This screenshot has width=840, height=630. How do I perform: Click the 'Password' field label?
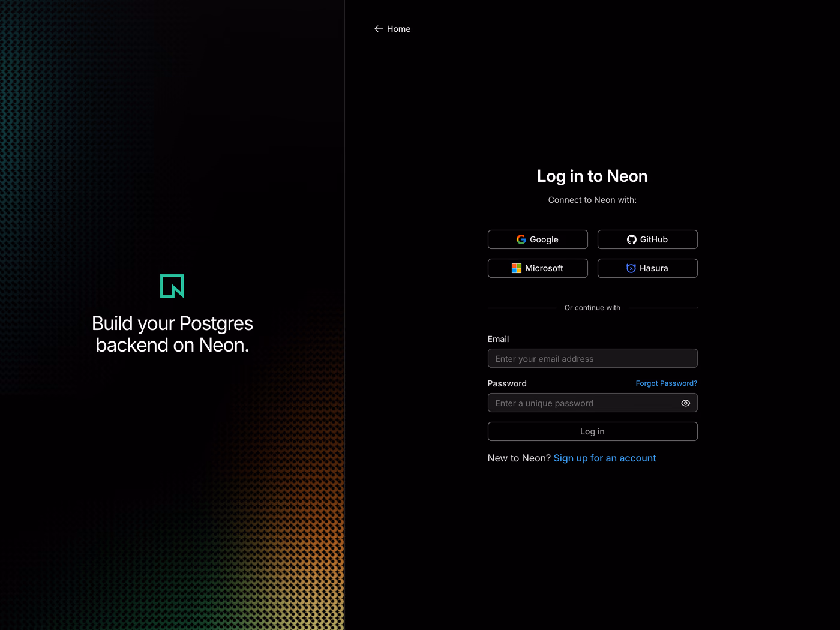pyautogui.click(x=507, y=383)
